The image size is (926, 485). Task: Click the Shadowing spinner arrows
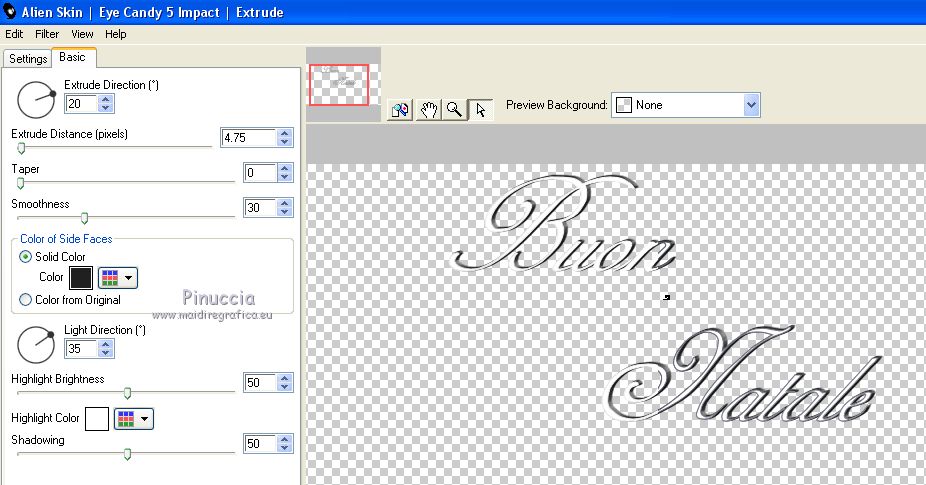click(x=285, y=443)
